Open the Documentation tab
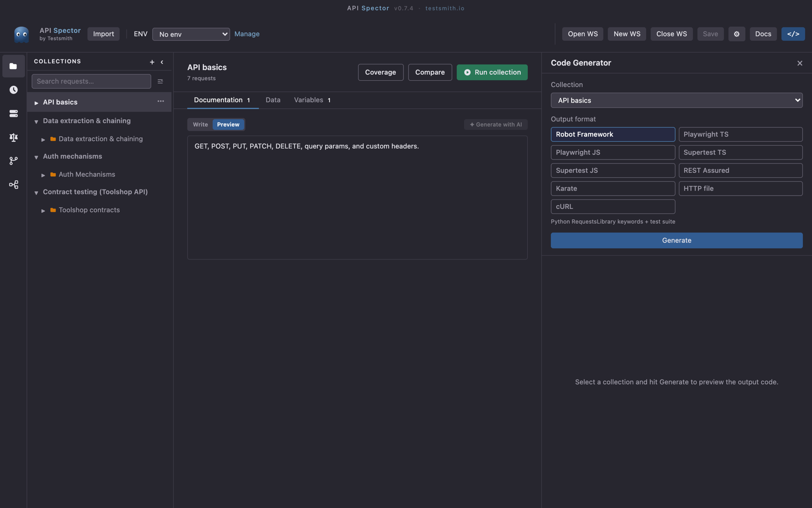The image size is (812, 508). tap(222, 100)
